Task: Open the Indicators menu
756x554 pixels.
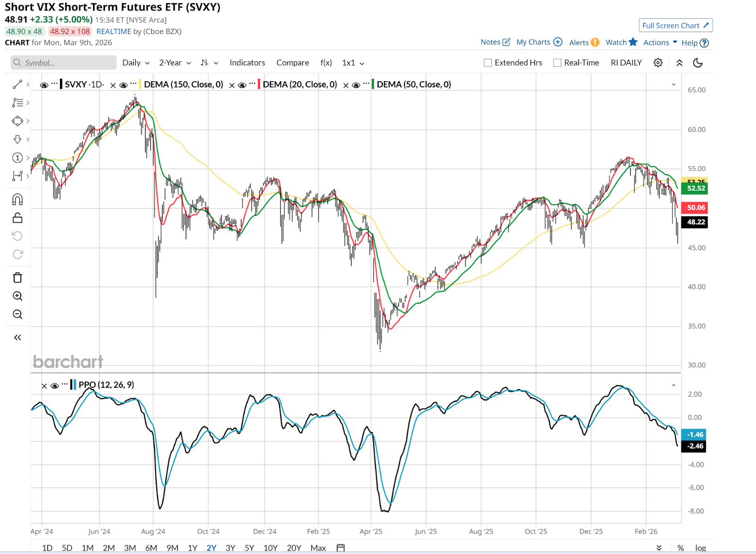Action: [x=247, y=63]
